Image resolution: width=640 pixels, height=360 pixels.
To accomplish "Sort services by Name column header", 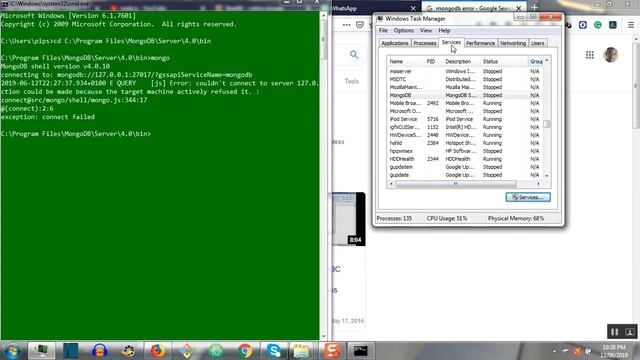I will click(x=406, y=61).
